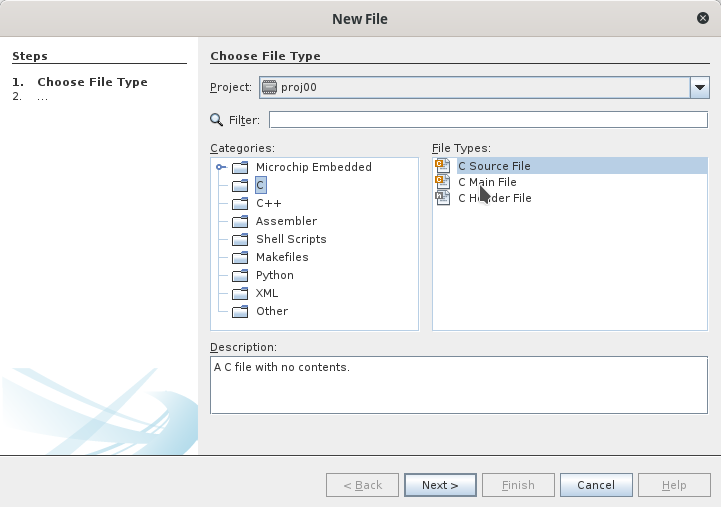Screen dimensions: 721x507
Task: Click the Shell Scripts folder icon
Action: pyautogui.click(x=240, y=239)
